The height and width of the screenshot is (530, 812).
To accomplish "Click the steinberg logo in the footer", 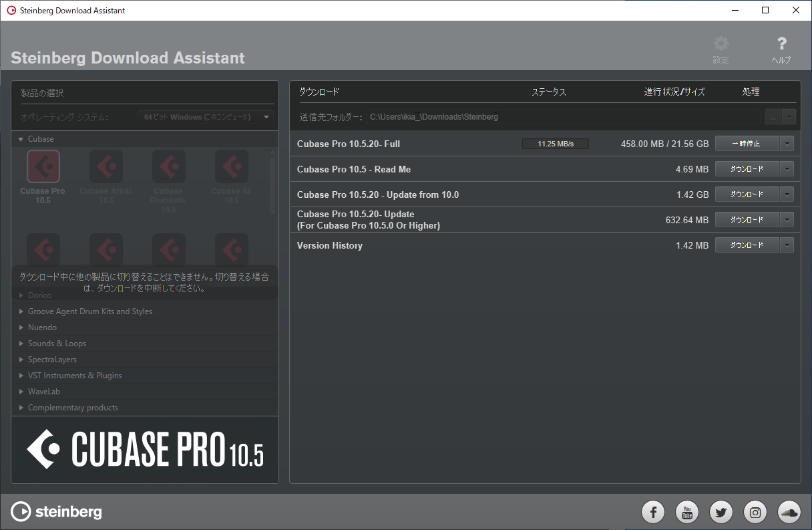I will click(57, 512).
